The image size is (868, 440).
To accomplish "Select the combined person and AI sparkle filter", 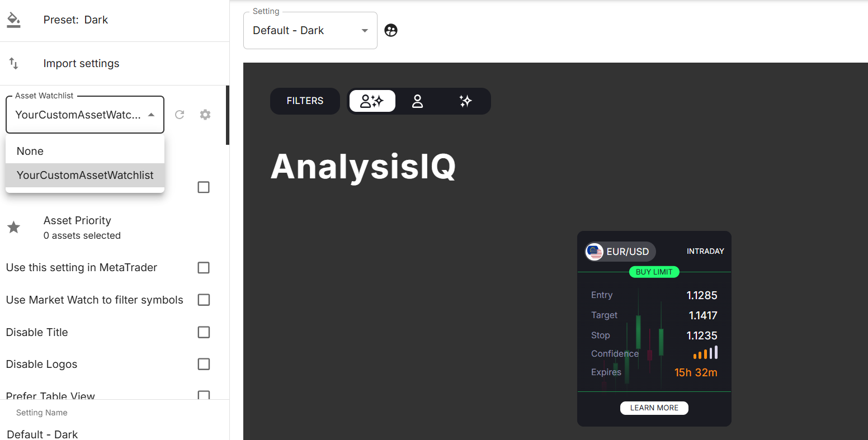I will click(x=372, y=101).
